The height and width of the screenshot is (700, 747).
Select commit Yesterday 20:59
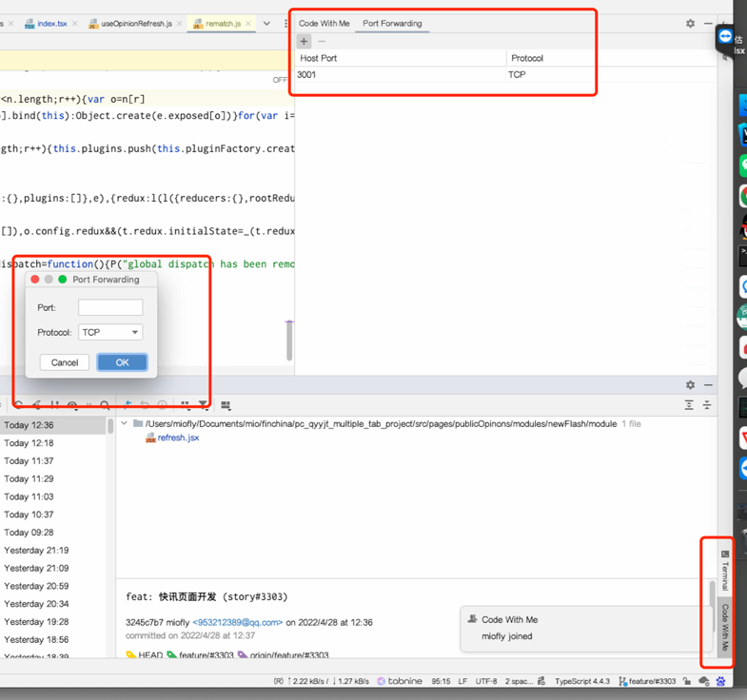(x=53, y=586)
